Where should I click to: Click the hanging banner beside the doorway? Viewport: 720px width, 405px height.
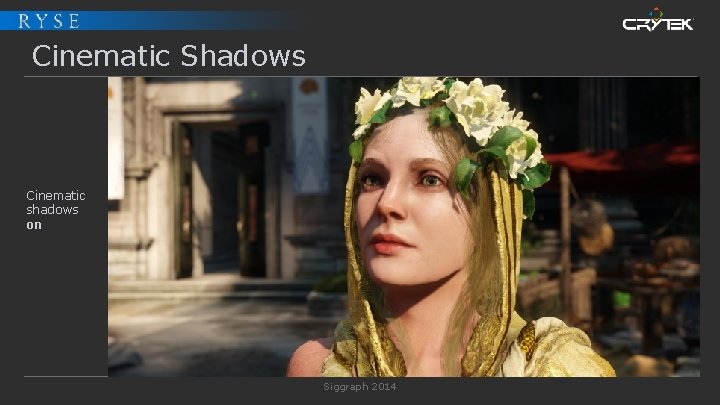point(310,135)
